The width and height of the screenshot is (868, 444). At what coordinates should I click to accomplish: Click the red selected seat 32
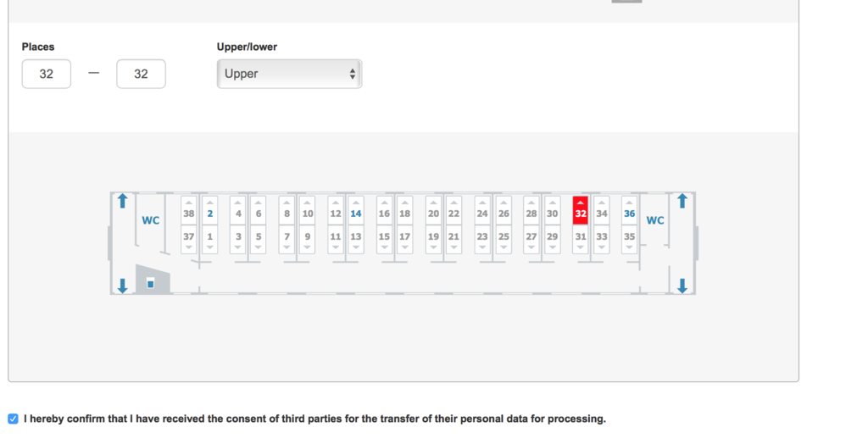580,210
